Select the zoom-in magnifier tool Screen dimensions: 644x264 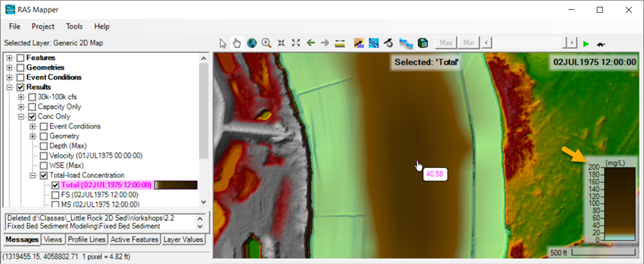[x=266, y=43]
